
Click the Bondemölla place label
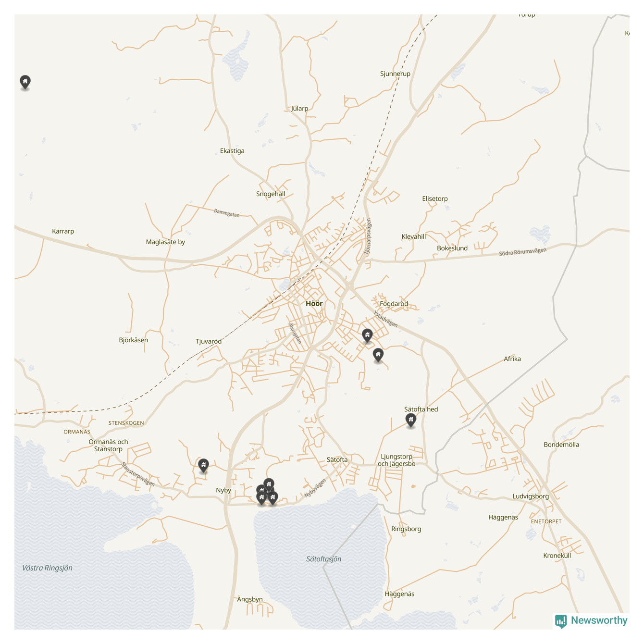click(561, 445)
